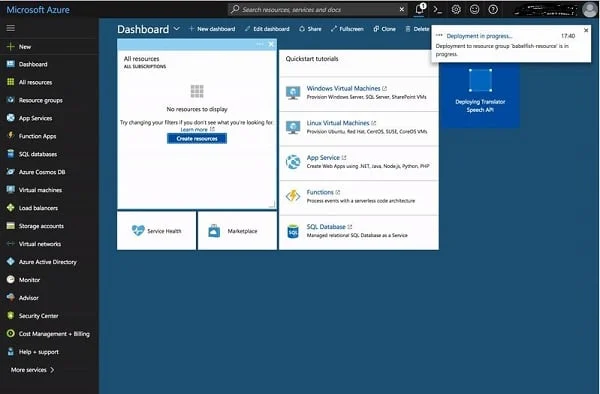
Task: Open All resources in the sidebar
Action: pos(35,82)
